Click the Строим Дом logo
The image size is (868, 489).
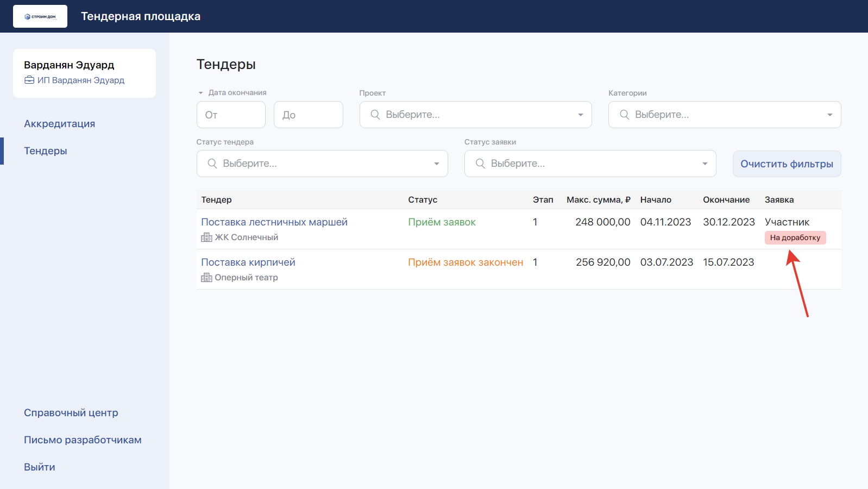tap(40, 16)
